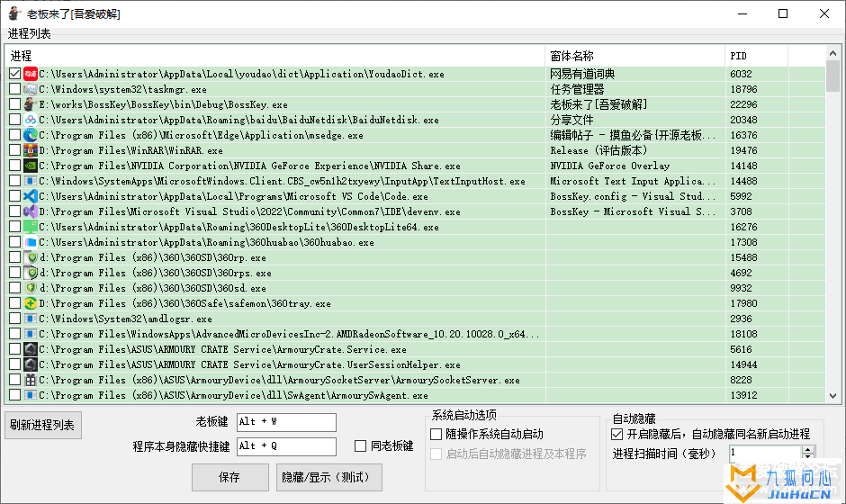
Task: Click the 360huabao.exe icon
Action: [x=31, y=242]
